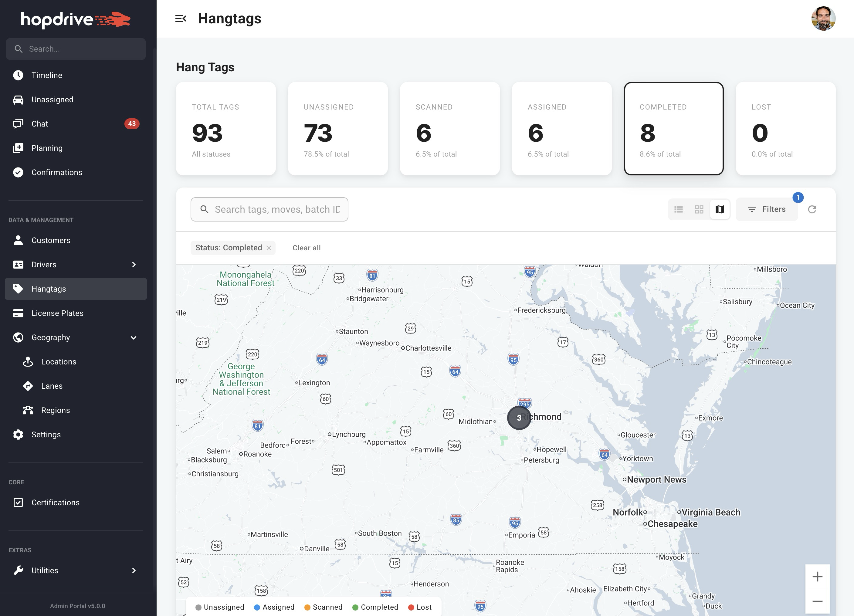Click Clear all to remove filters
854x616 pixels.
coord(307,248)
